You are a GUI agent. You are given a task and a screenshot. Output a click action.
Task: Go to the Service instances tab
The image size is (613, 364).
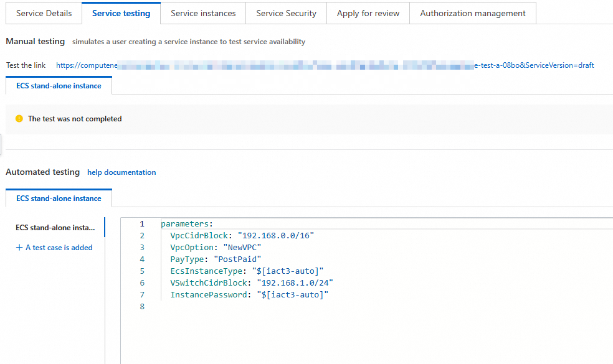coord(203,13)
